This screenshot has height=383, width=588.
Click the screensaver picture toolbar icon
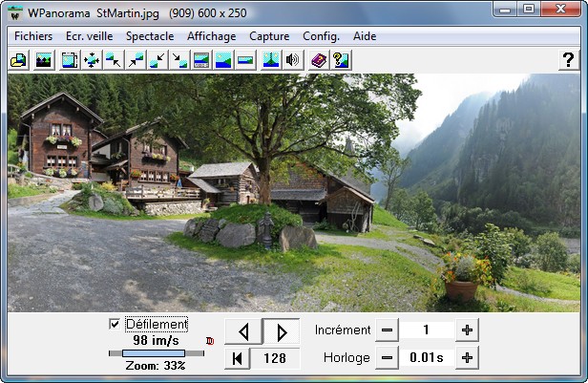pyautogui.click(x=43, y=60)
